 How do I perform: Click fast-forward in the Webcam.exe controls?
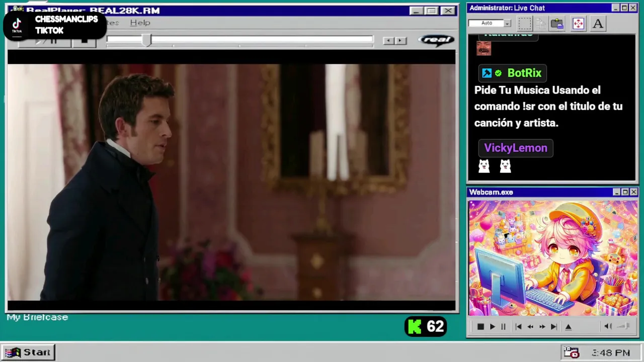tap(542, 327)
